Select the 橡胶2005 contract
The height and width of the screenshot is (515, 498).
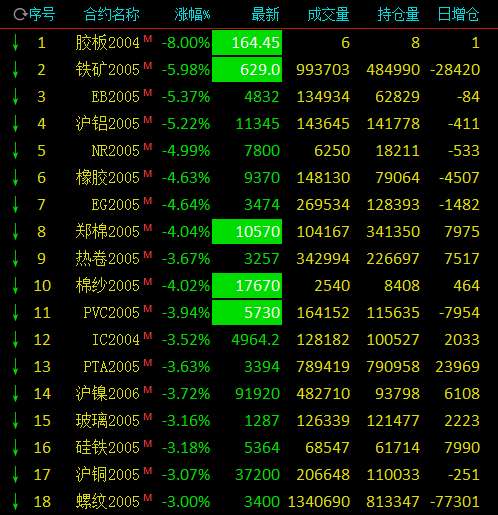coord(107,178)
